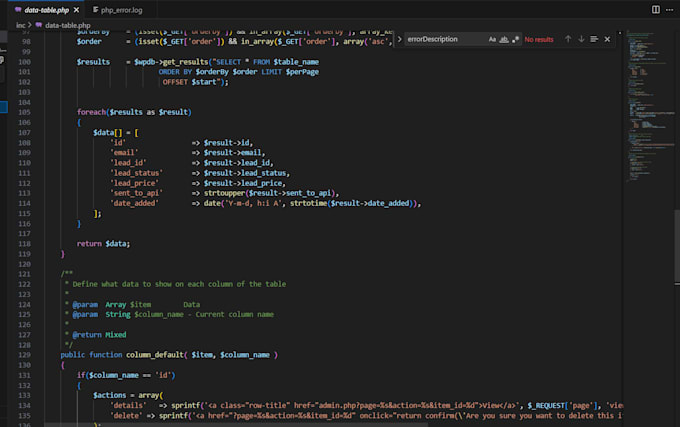Toggle Match Whole Word option
The image size is (680, 427).
[x=503, y=39]
